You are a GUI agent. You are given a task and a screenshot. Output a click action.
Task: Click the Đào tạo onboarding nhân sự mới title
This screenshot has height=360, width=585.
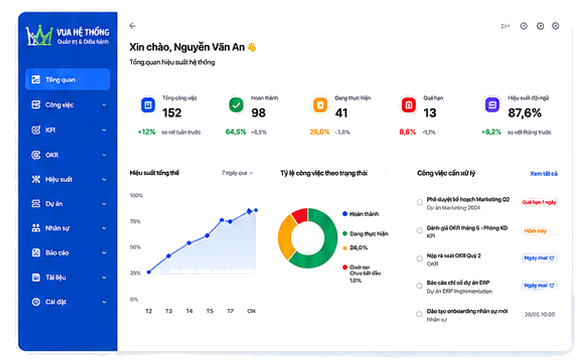point(467,311)
